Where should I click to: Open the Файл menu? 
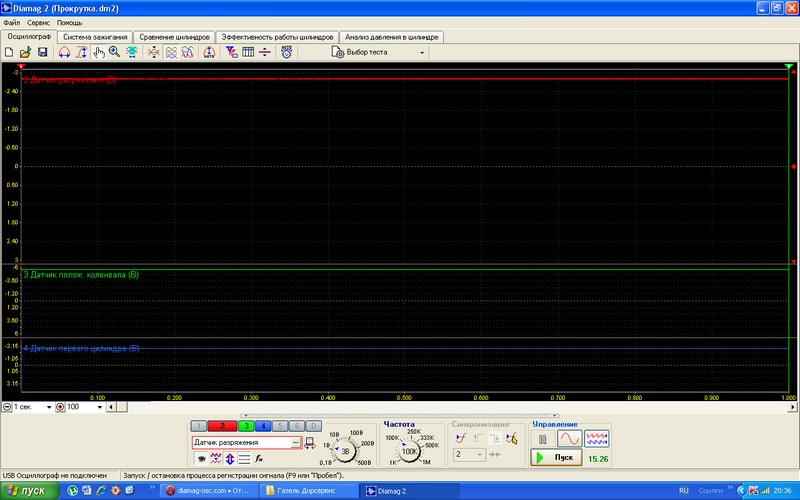12,23
